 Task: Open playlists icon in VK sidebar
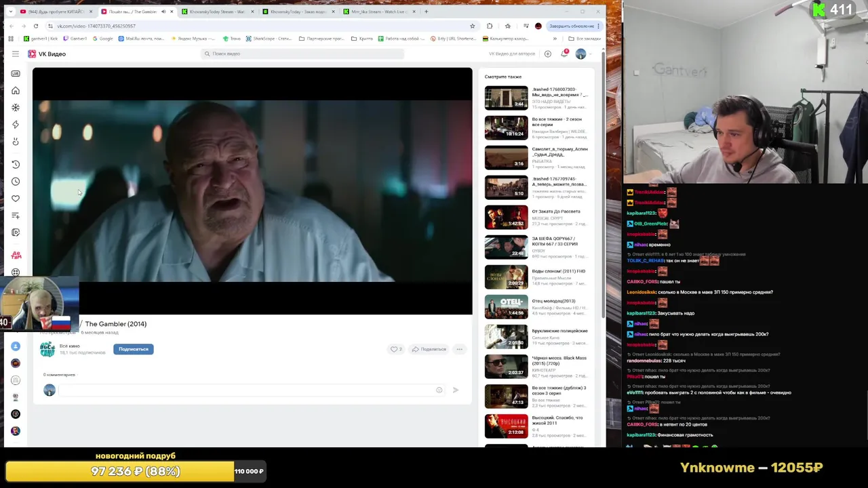click(x=16, y=216)
